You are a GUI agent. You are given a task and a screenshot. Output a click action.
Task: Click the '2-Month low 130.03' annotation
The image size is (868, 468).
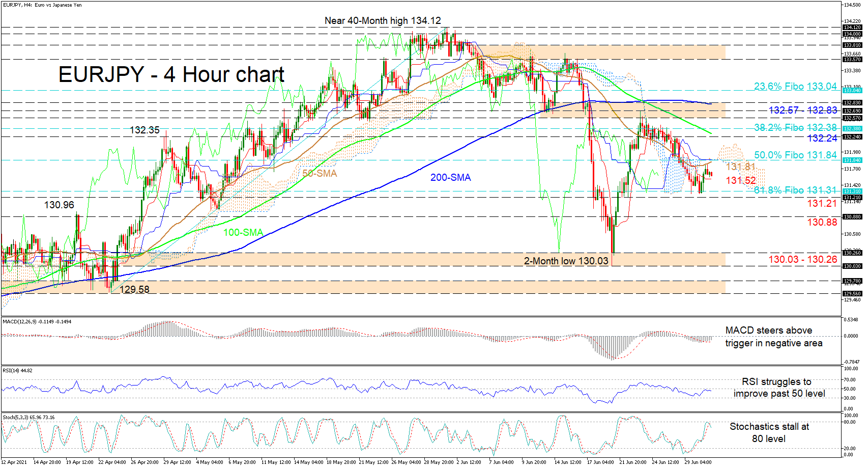[x=566, y=261]
